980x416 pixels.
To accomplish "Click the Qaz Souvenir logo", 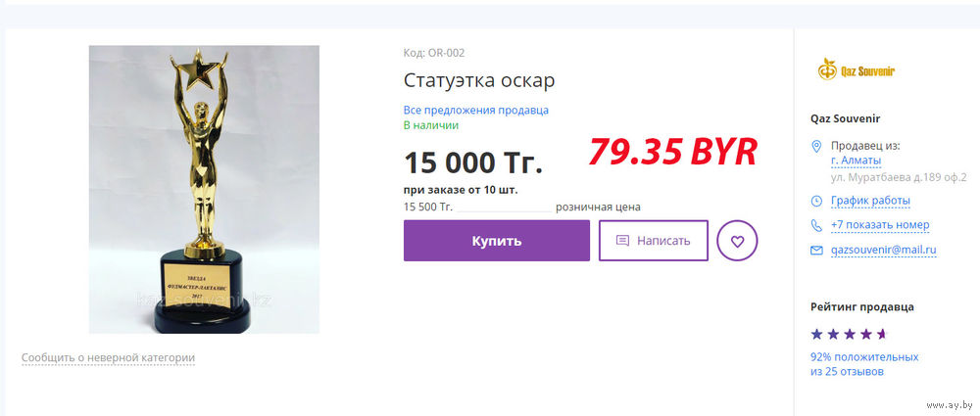I will pyautogui.click(x=856, y=69).
